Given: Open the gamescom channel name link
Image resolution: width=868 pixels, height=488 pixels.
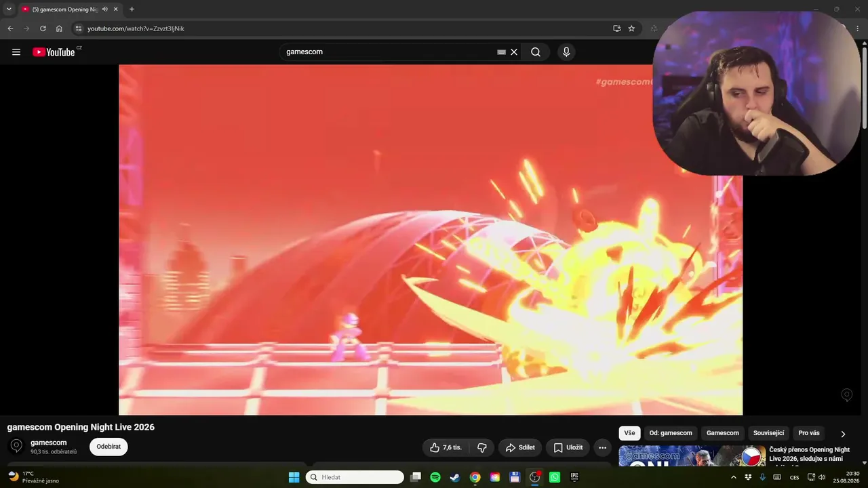Looking at the screenshot, I should pos(49,443).
